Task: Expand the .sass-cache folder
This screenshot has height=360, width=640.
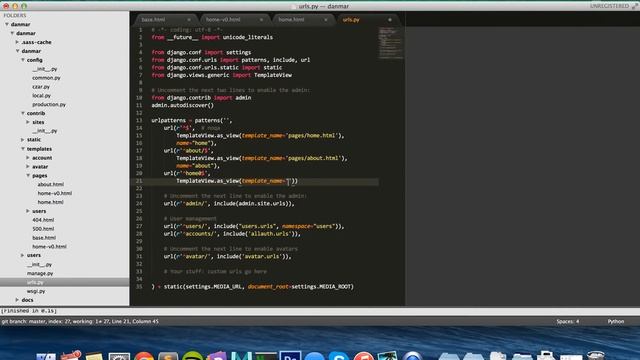Action: 17,42
